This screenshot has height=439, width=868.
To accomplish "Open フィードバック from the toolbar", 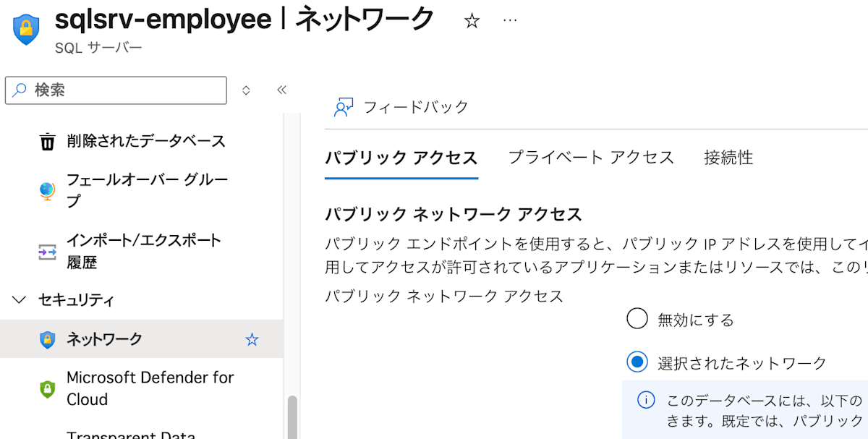I will [x=416, y=107].
